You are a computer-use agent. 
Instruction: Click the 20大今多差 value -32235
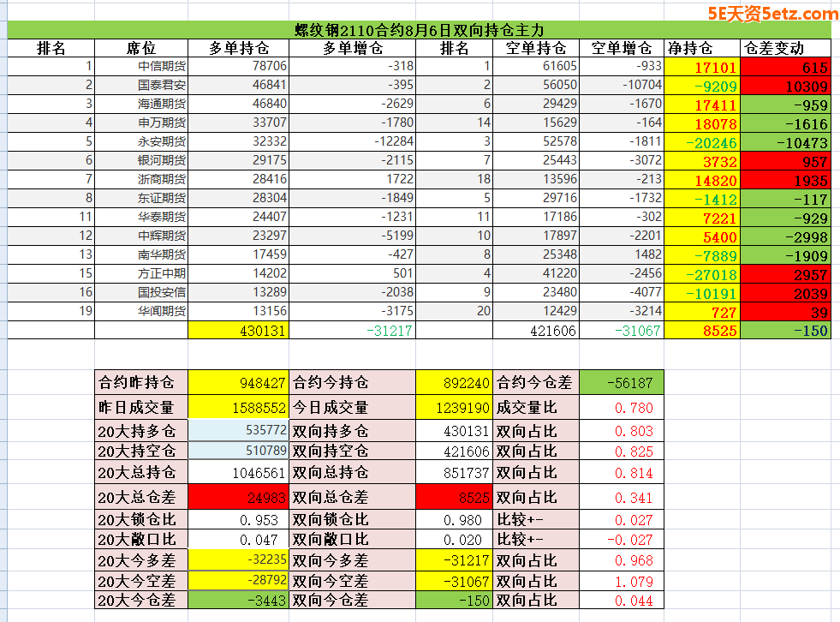coord(238,559)
